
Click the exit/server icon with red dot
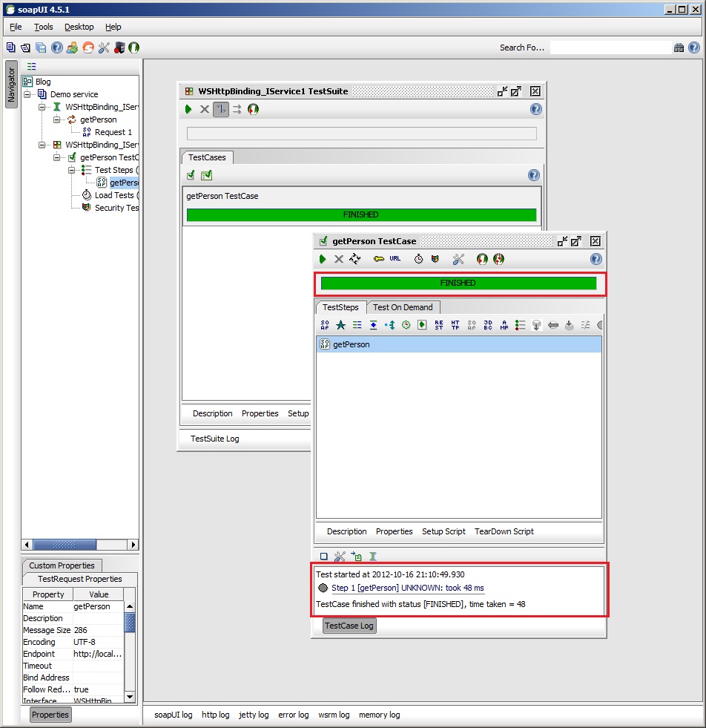tap(119, 47)
